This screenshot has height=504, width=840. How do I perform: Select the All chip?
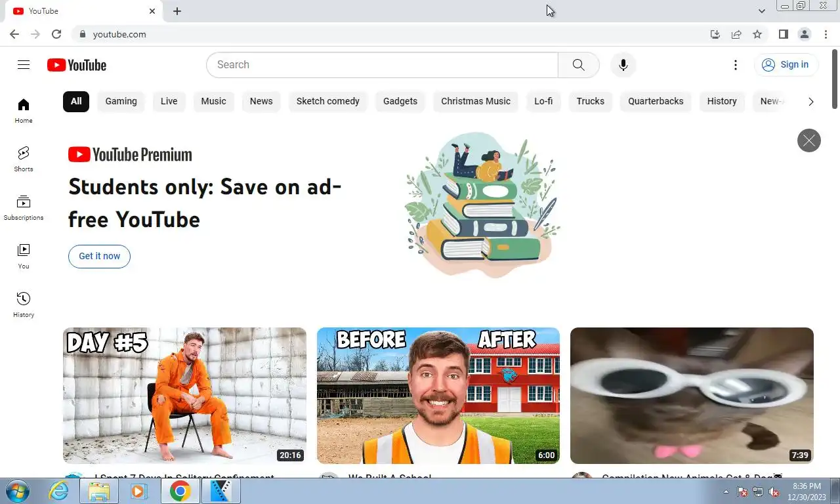76,101
